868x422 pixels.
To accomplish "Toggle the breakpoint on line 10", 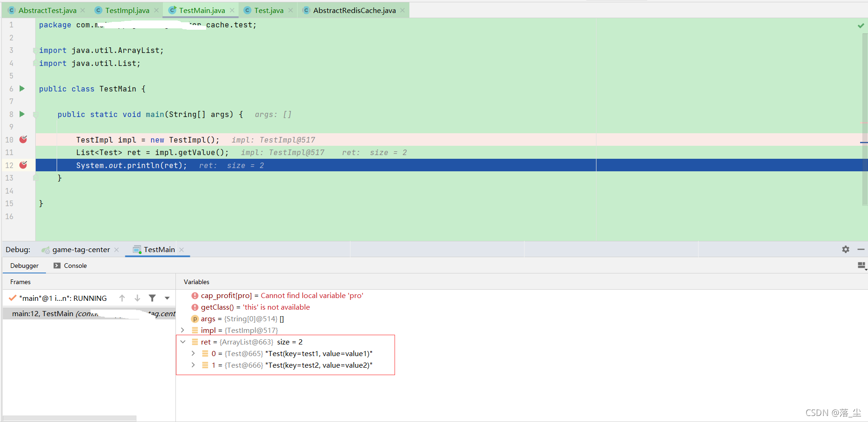I will point(23,139).
